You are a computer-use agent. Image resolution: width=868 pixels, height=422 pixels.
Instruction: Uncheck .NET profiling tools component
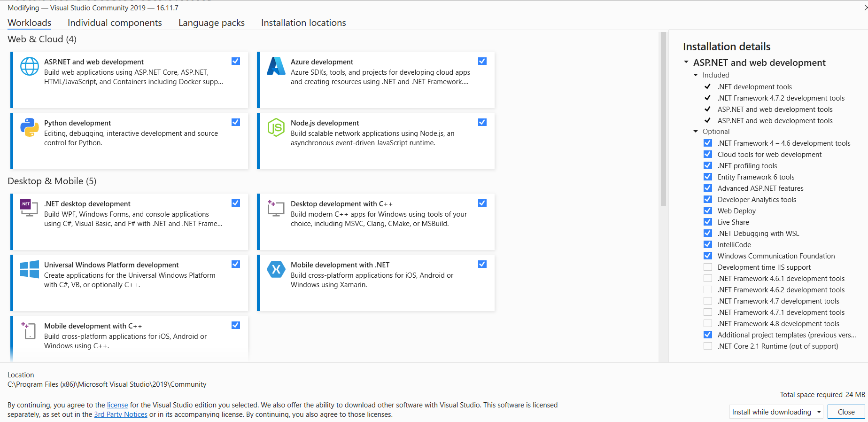point(708,165)
